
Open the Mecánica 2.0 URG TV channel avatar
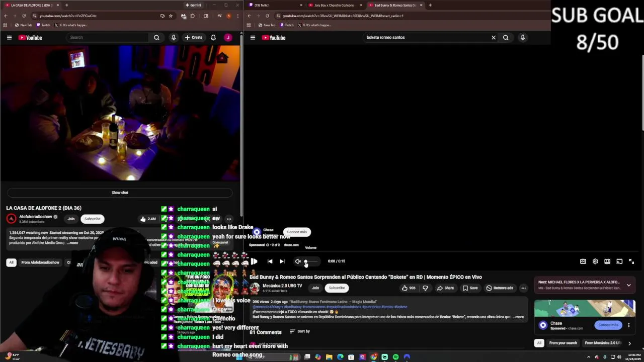click(x=255, y=288)
